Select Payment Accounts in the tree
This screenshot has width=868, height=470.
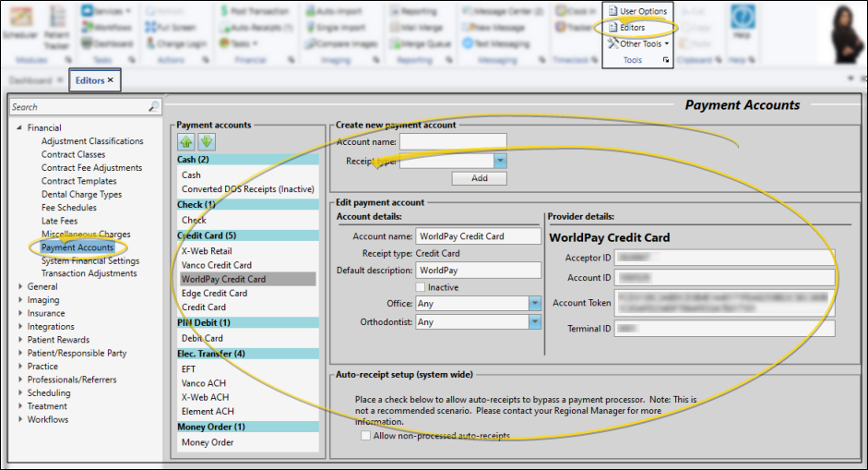(77, 247)
